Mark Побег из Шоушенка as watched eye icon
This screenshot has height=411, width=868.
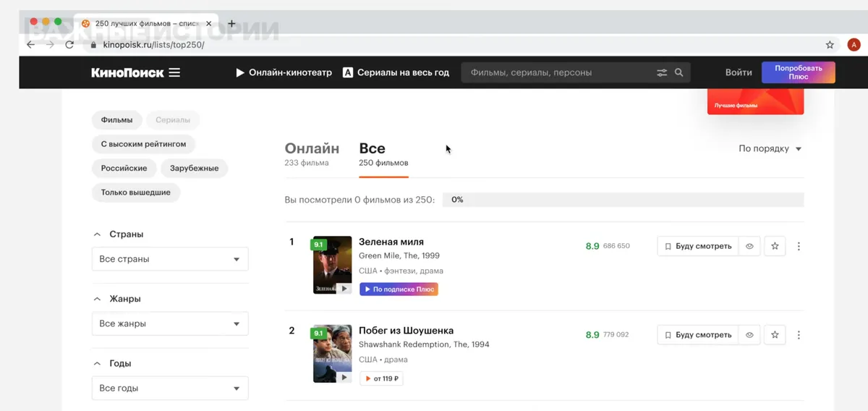(x=749, y=335)
